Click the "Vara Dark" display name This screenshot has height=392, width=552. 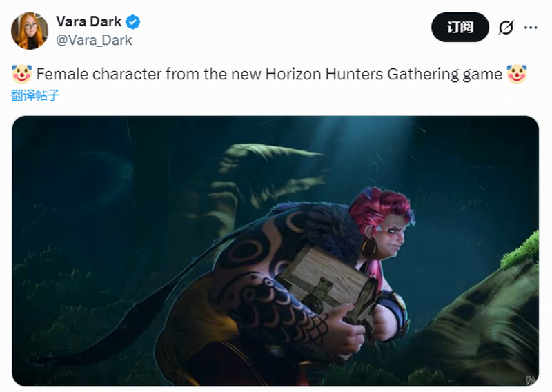click(89, 21)
